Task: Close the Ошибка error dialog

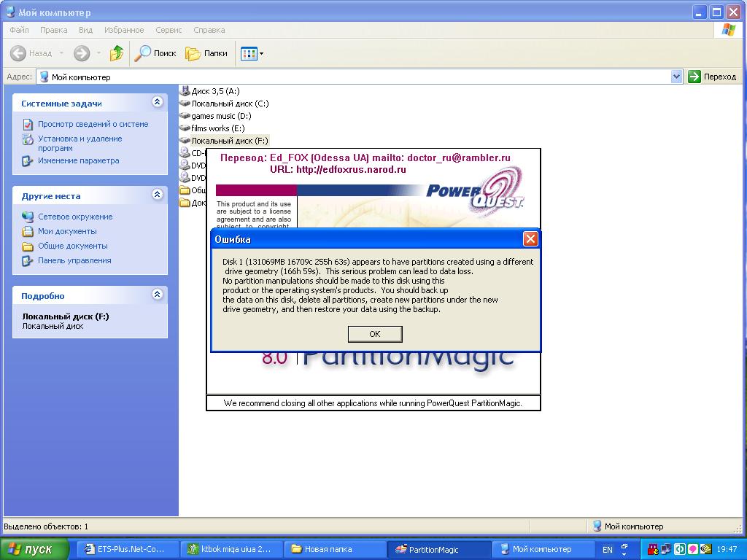Action: click(x=530, y=239)
